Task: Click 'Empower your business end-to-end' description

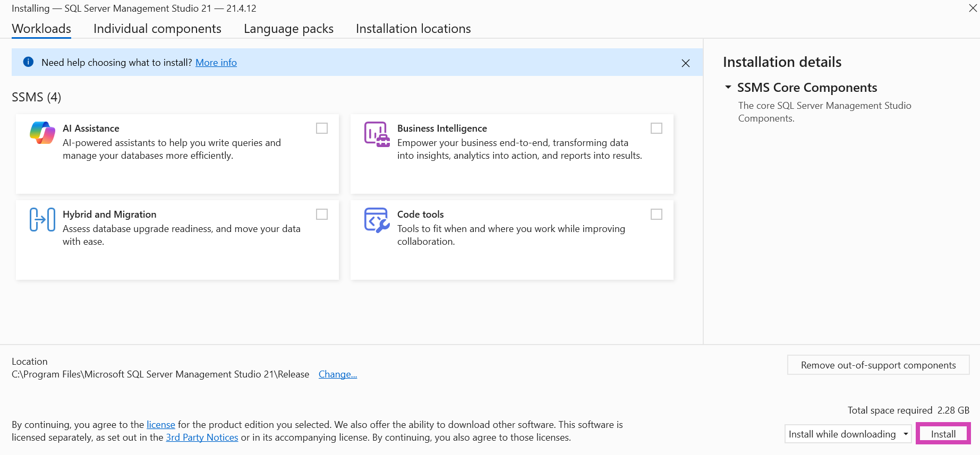Action: pyautogui.click(x=519, y=149)
